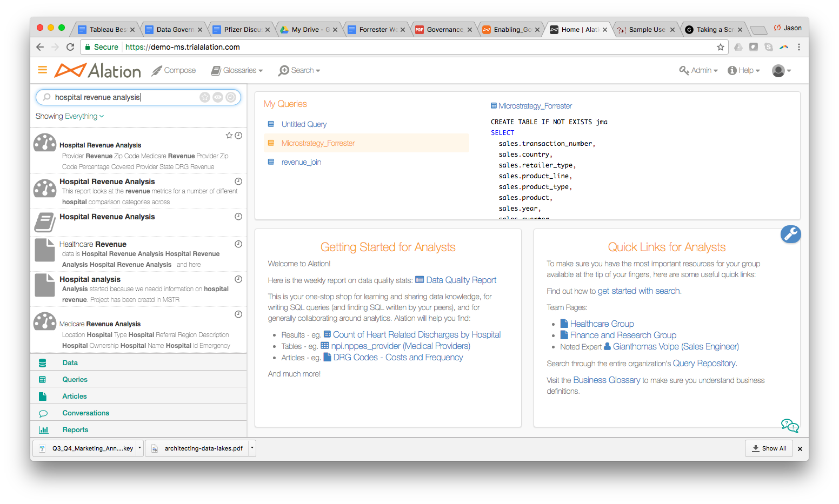The height and width of the screenshot is (504, 839).
Task: Click the wrench customize icon on the homepage
Action: click(790, 234)
